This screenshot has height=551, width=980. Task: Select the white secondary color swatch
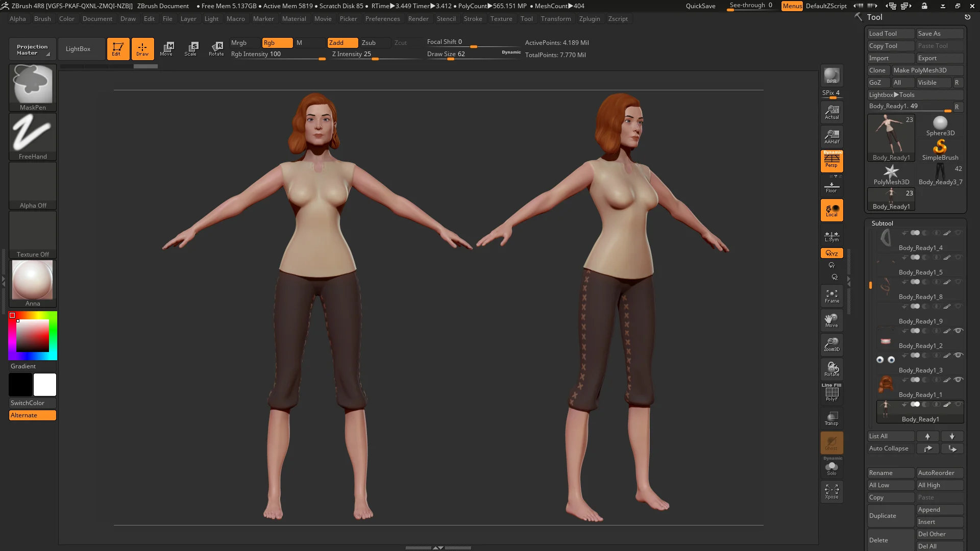pyautogui.click(x=45, y=385)
